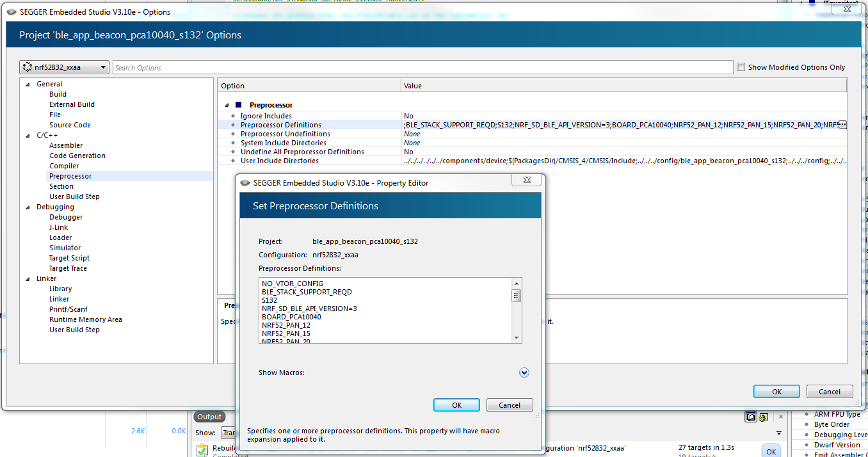This screenshot has height=457, width=868.
Task: Click the Option column header
Action: 309,86
